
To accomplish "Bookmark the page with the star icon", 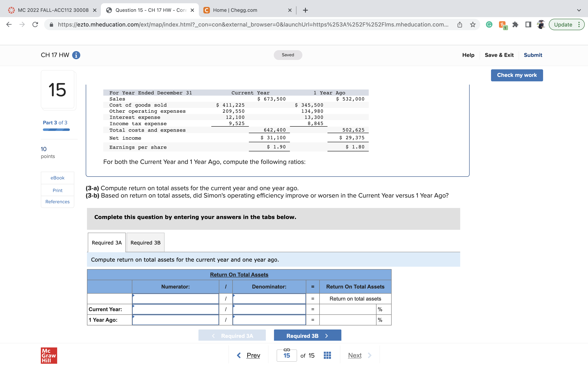I will click(472, 24).
